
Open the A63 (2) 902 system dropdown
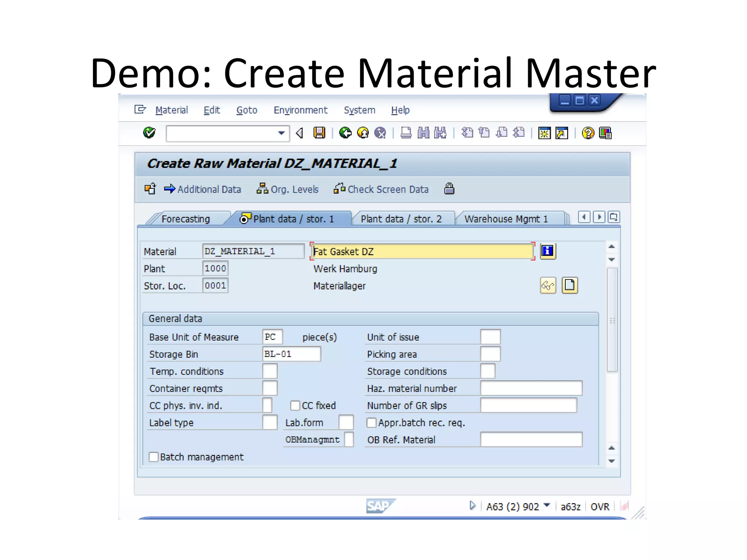click(x=547, y=505)
